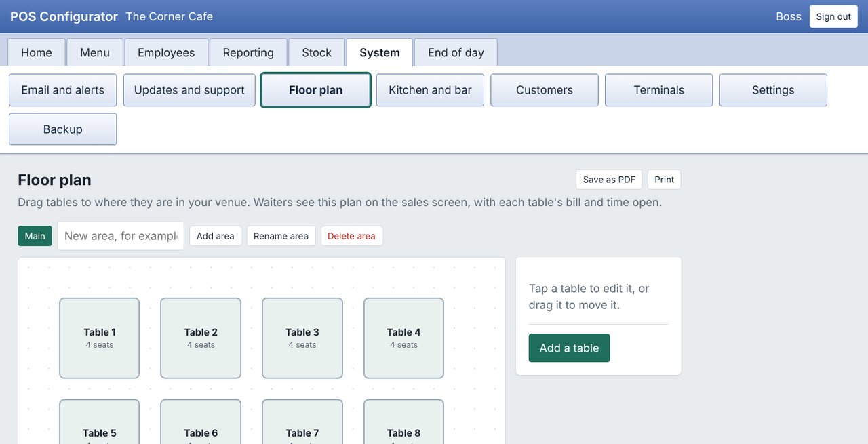
Task: Open Email and alerts section
Action: tap(63, 90)
